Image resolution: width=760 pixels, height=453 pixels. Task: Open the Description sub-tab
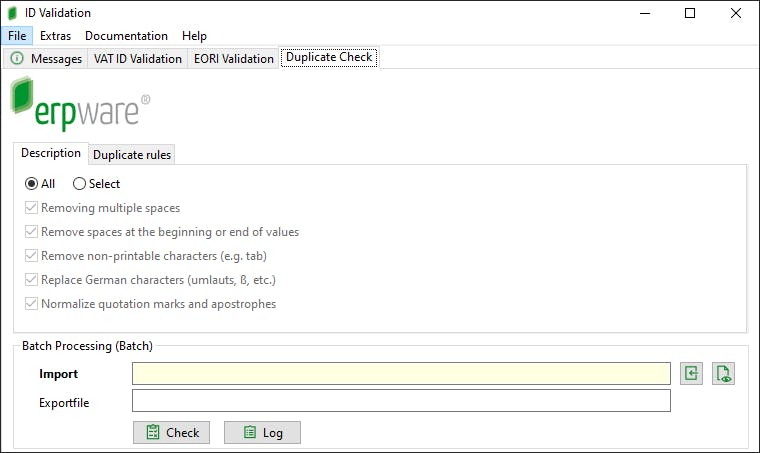51,153
